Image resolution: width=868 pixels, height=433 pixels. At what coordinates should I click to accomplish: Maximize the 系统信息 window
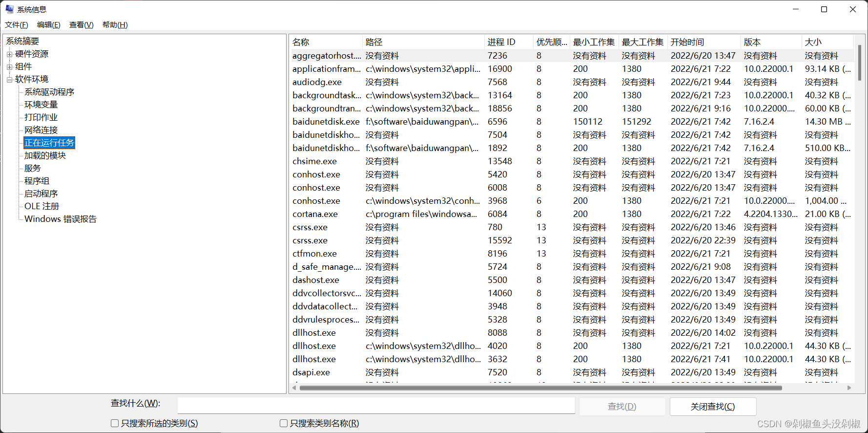click(x=824, y=9)
